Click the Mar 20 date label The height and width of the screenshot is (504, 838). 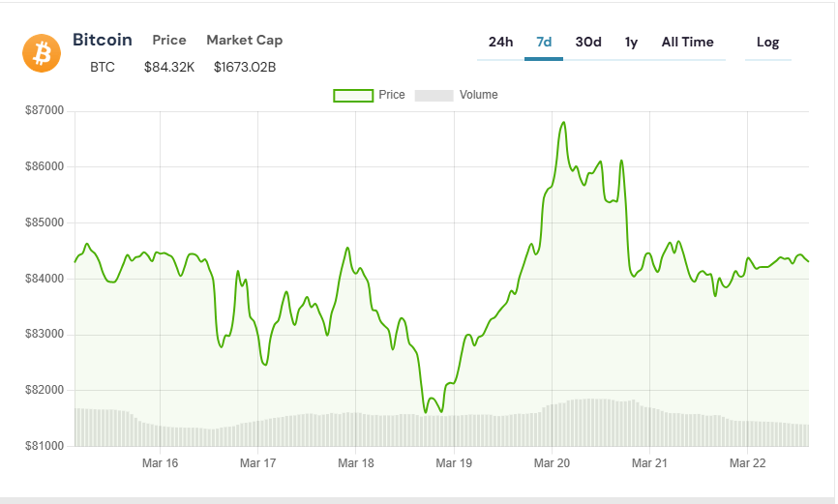(552, 463)
